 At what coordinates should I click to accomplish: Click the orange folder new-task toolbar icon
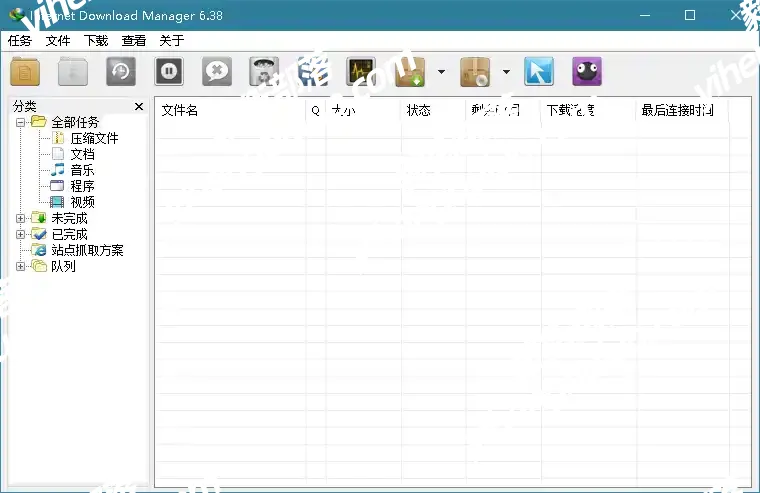point(25,72)
